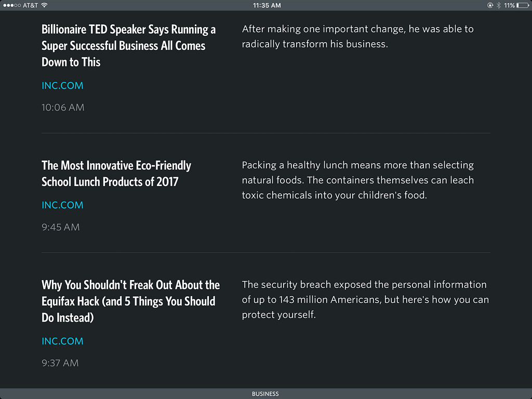The width and height of the screenshot is (532, 399).
Task: Tap INC.COM source under School Lunch article
Action: coord(62,205)
